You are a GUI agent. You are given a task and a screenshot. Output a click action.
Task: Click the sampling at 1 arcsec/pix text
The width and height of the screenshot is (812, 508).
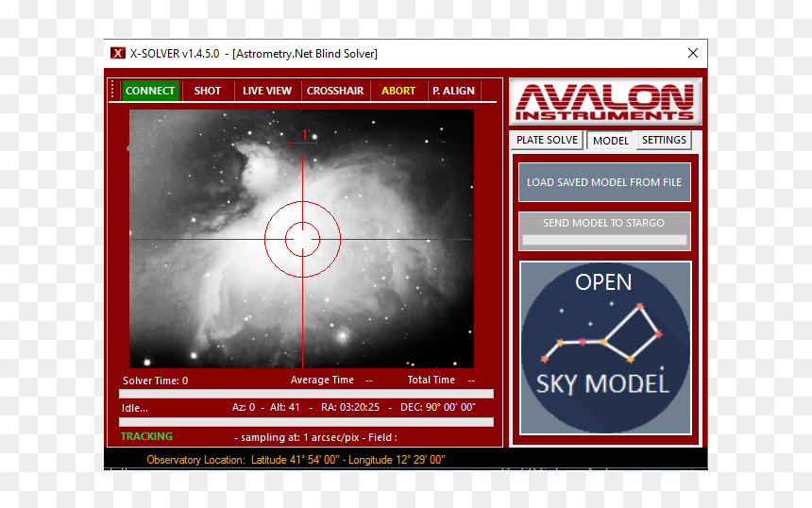(x=316, y=437)
